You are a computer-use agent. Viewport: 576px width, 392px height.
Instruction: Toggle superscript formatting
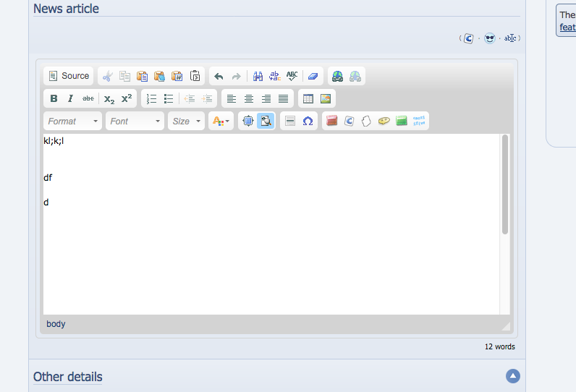pos(127,98)
